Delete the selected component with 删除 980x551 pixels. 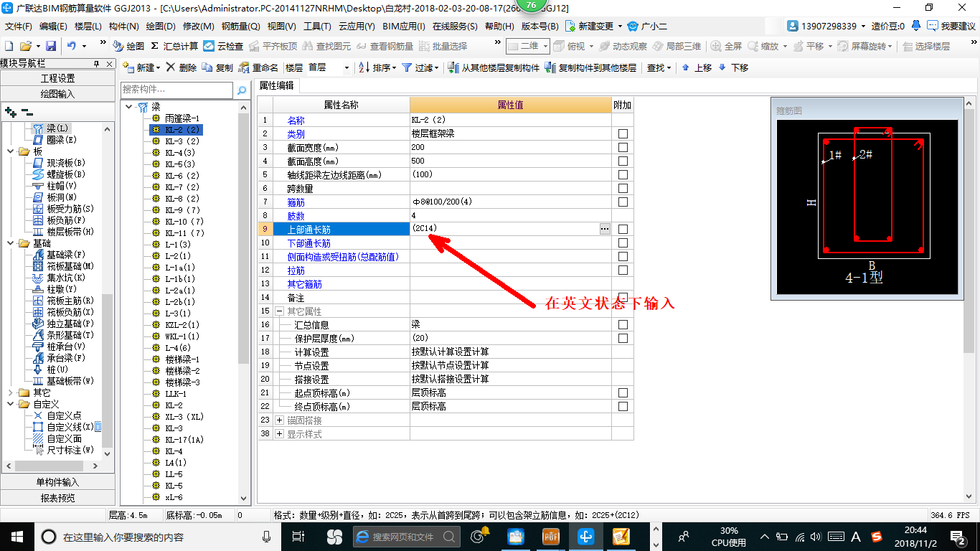181,67
